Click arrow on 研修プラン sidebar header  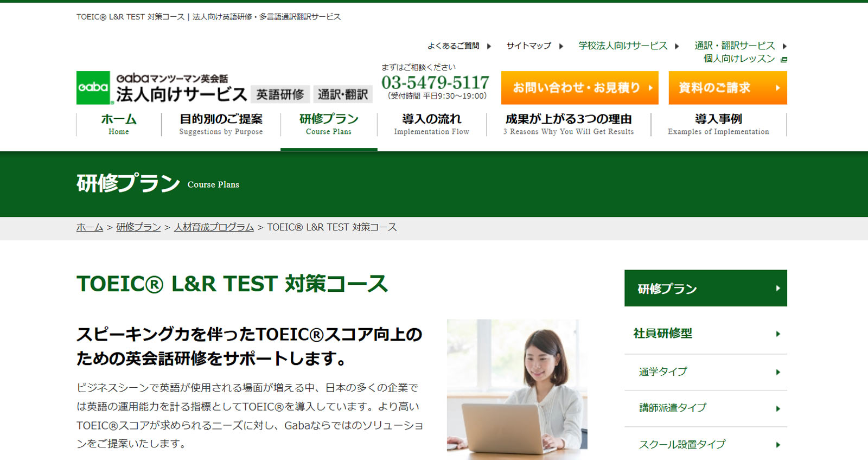coord(777,288)
